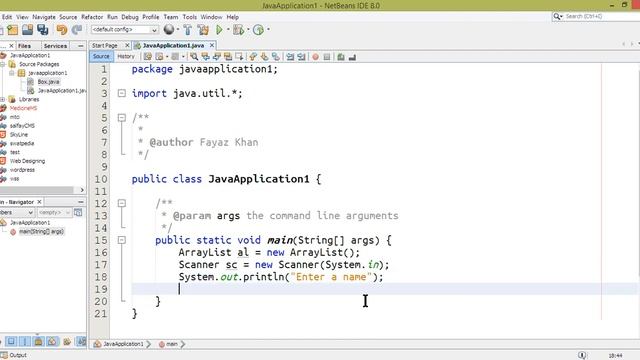Click the Save All toolbar icon
The height and width of the screenshot is (360, 640).
pyautogui.click(x=42, y=30)
